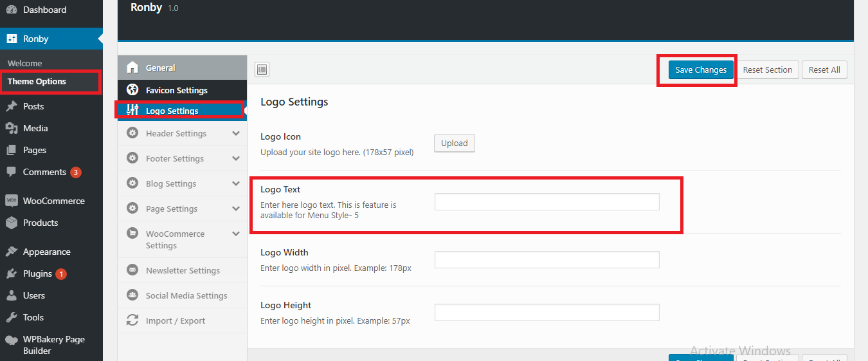The height and width of the screenshot is (361, 868).
Task: Open Newsletter Settings section
Action: tap(183, 270)
